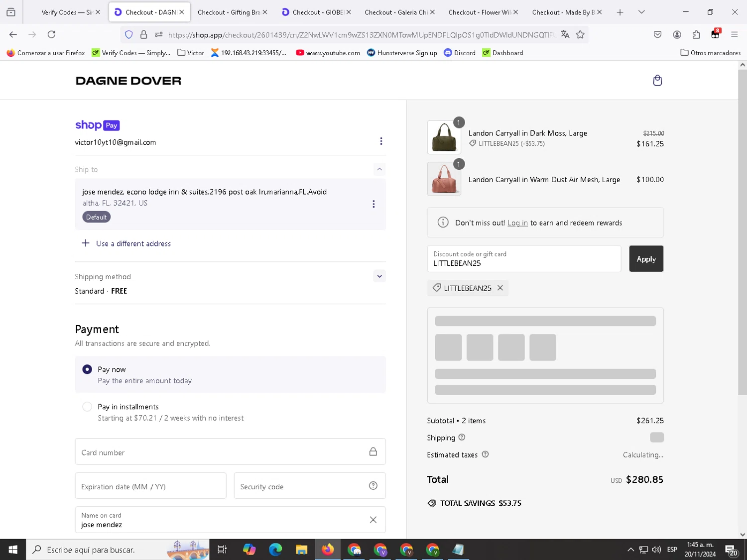Click the Estimated taxes info icon
The width and height of the screenshot is (747, 560).
click(485, 454)
